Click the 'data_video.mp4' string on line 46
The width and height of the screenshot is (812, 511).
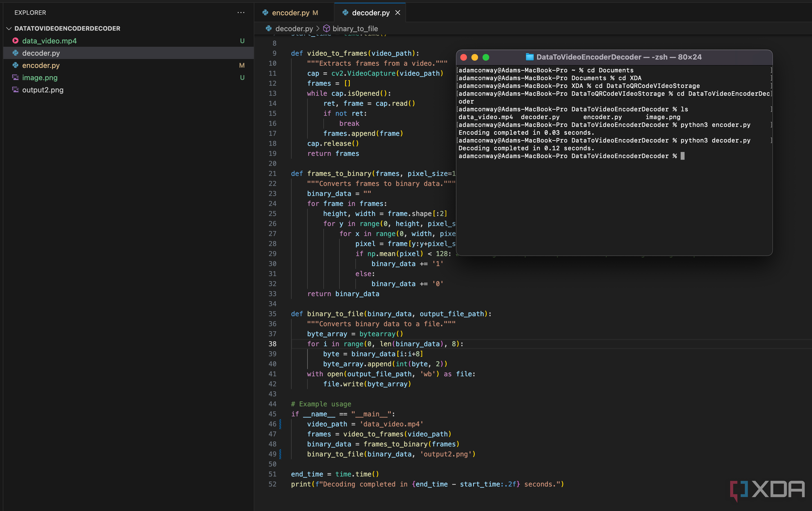pos(391,424)
